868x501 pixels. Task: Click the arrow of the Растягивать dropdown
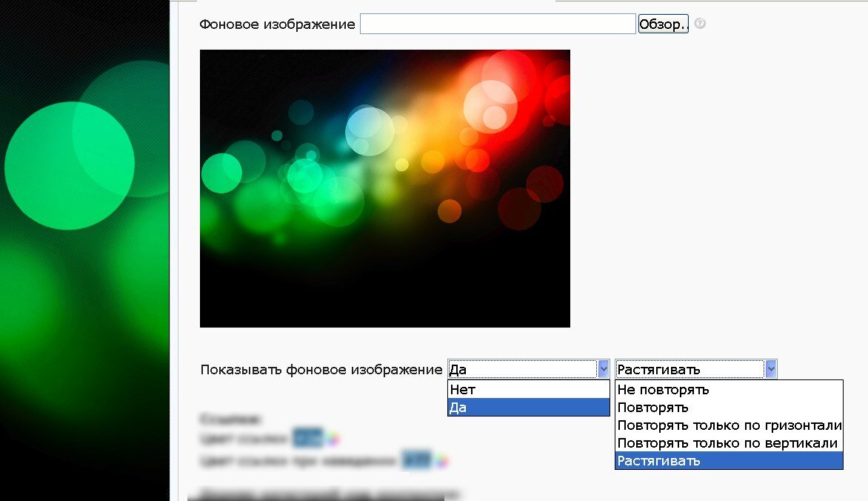point(771,369)
